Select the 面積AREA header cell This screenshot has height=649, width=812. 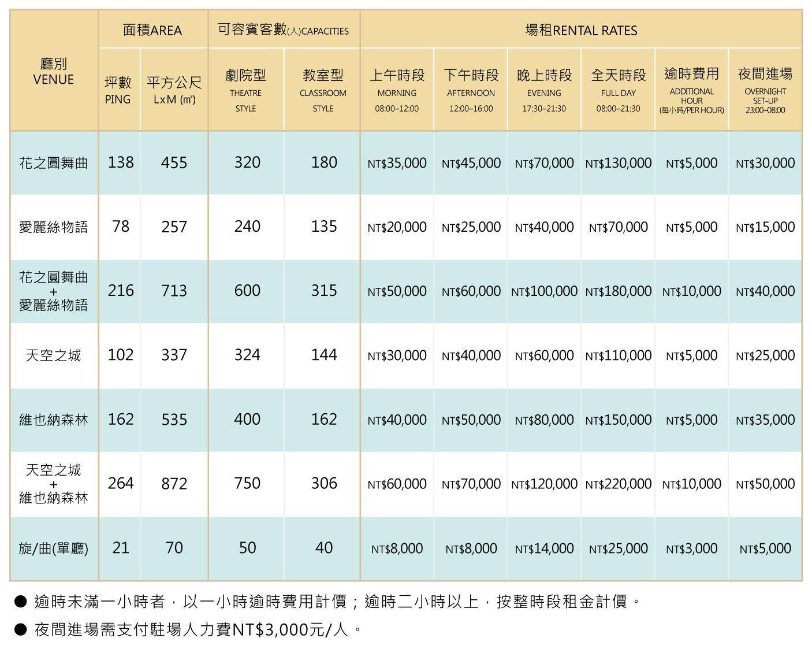coord(152,30)
